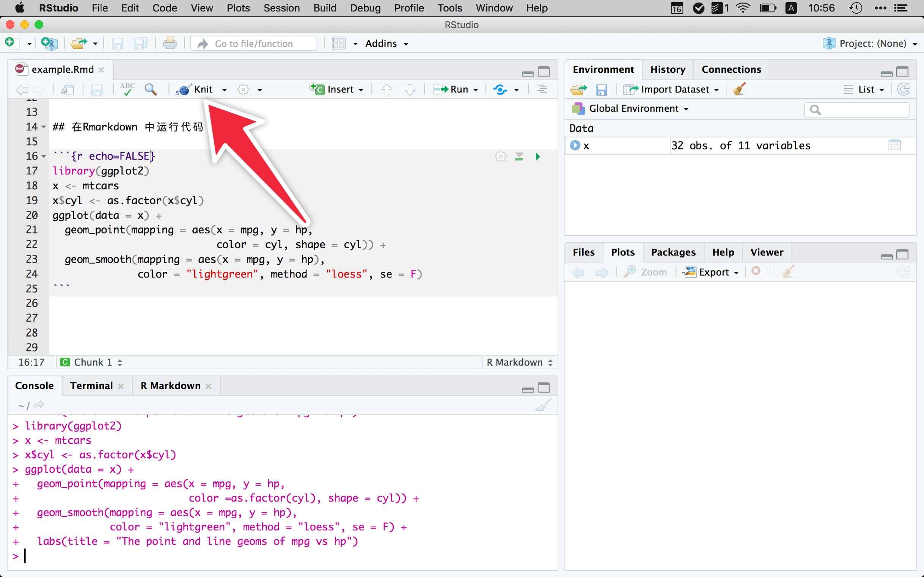This screenshot has width=924, height=577.
Task: Click the Save all documents icon
Action: [140, 44]
